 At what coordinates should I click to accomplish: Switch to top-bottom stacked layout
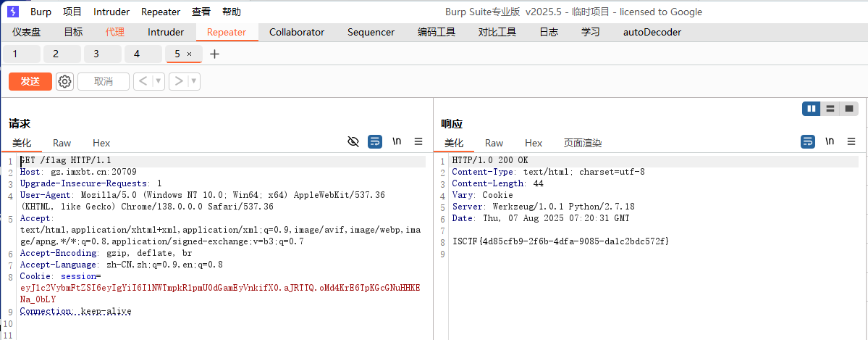point(830,109)
